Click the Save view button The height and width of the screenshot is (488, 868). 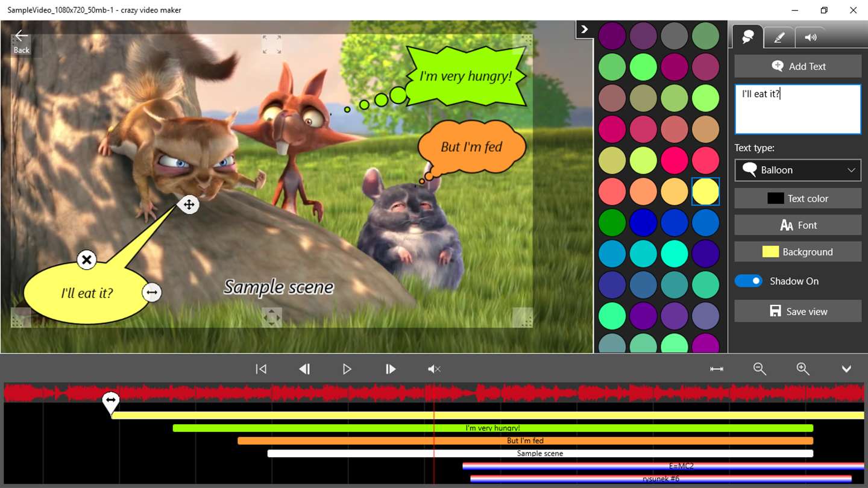pos(797,311)
